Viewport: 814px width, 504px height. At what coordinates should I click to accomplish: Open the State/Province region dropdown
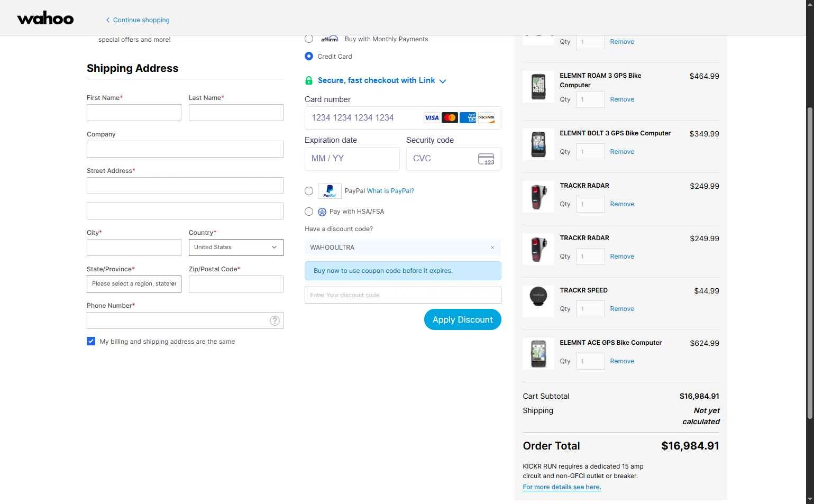(x=134, y=284)
